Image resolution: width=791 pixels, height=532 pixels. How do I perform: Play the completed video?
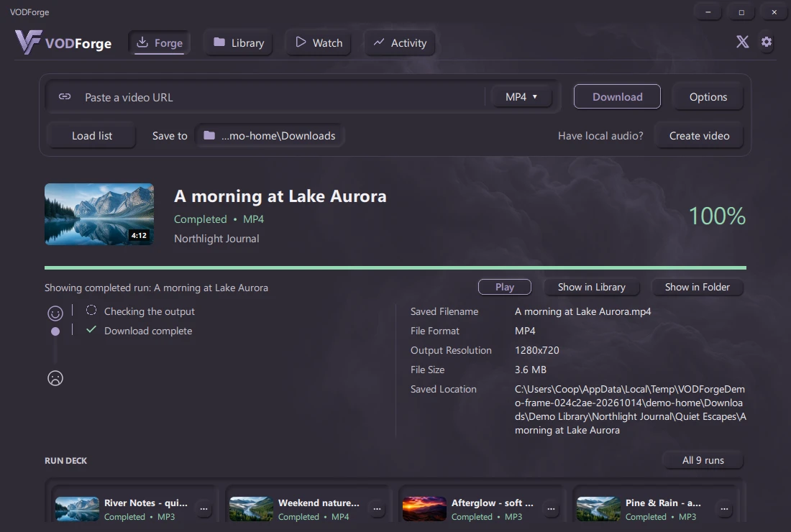tap(505, 287)
